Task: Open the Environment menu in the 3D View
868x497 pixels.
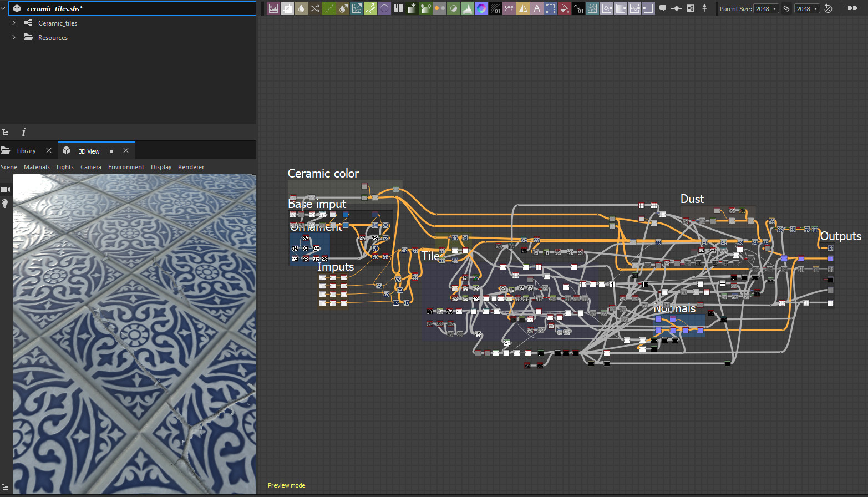Action: pyautogui.click(x=126, y=166)
